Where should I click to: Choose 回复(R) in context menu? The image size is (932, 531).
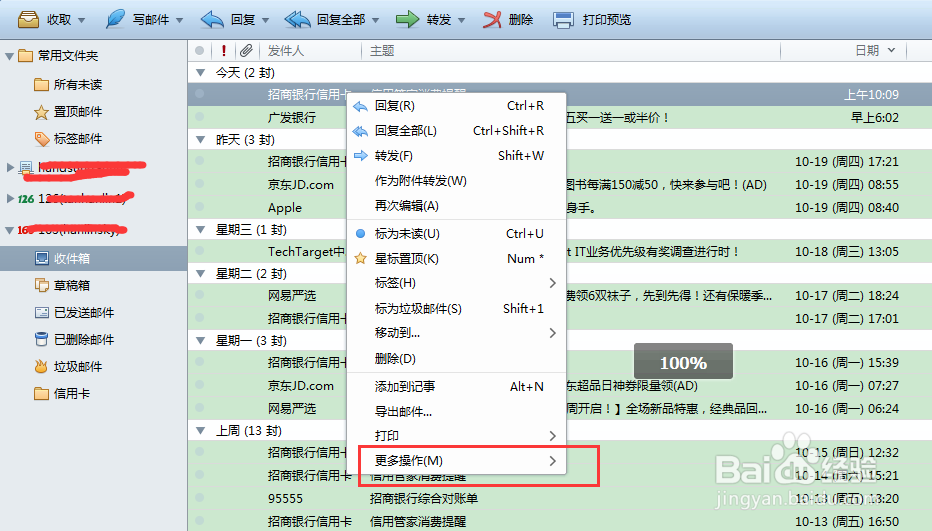tap(456, 106)
